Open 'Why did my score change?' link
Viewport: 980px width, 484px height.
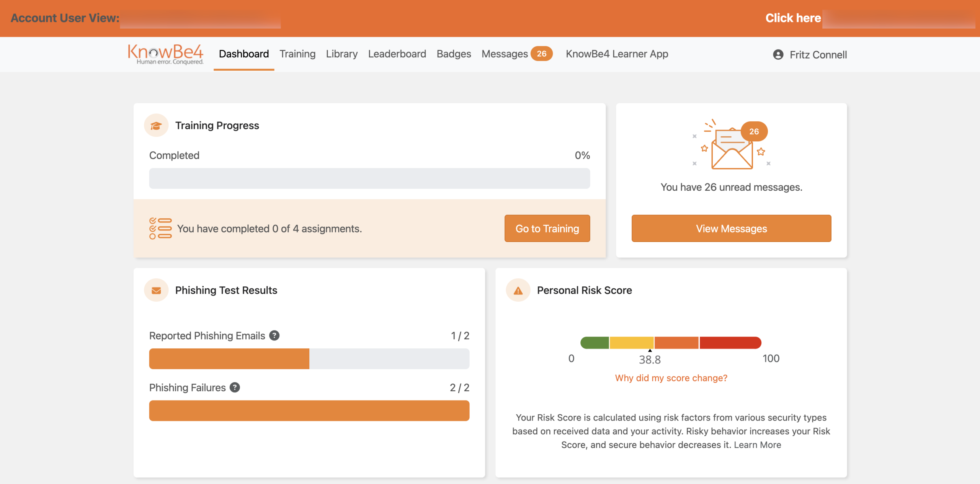coord(671,378)
